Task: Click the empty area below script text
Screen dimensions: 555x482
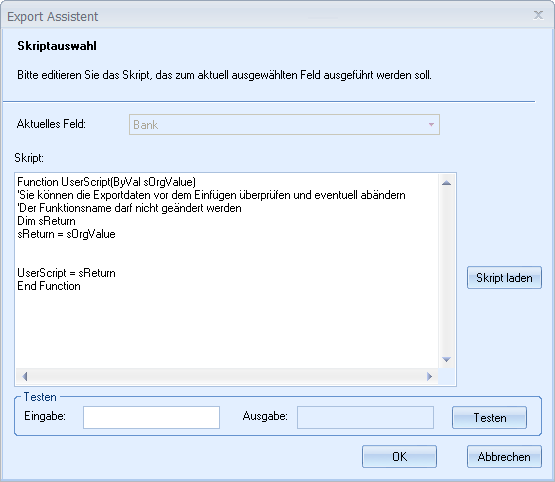Action: (227, 329)
